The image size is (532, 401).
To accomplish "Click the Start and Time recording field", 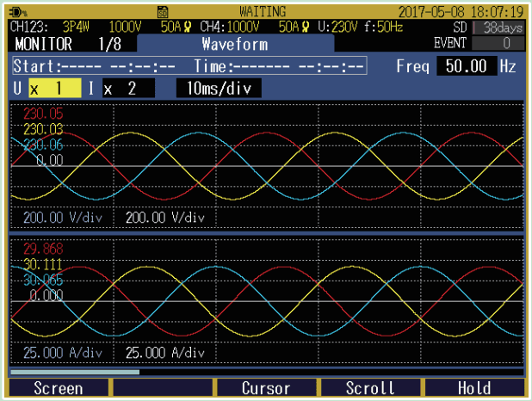I will [189, 66].
